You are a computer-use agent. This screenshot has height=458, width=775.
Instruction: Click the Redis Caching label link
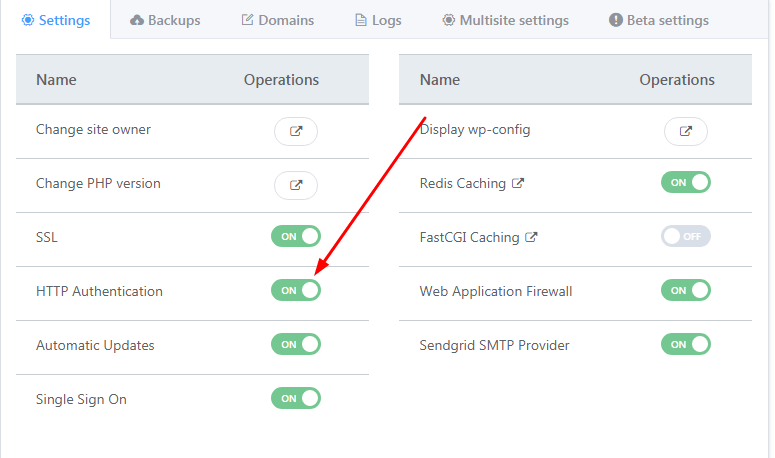(x=463, y=183)
